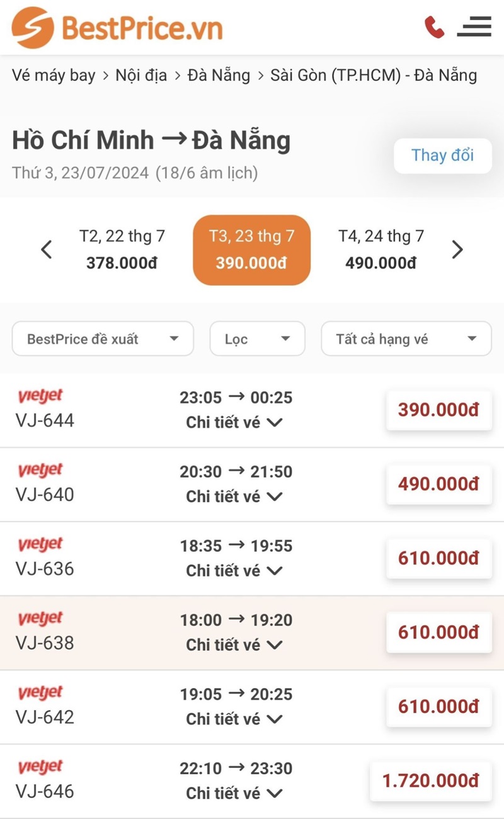Image resolution: width=504 pixels, height=819 pixels.
Task: Click the BestPrice.vn logo
Action: 117,27
